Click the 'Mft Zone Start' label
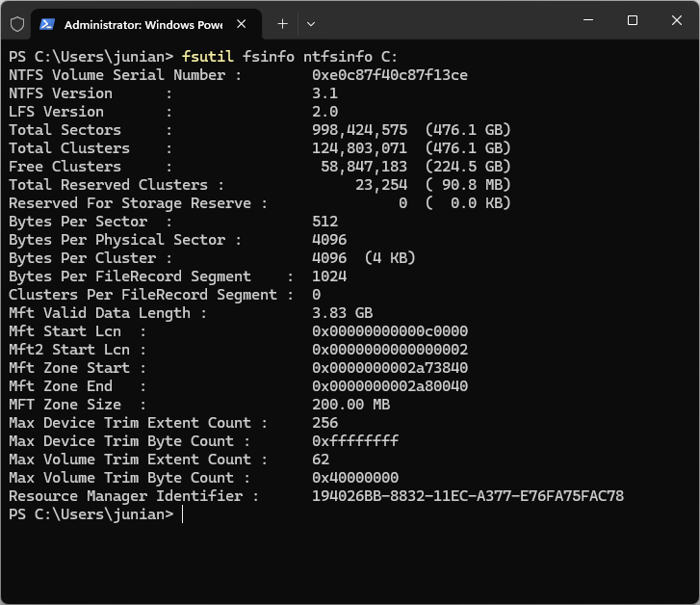The width and height of the screenshot is (700, 605). [69, 368]
